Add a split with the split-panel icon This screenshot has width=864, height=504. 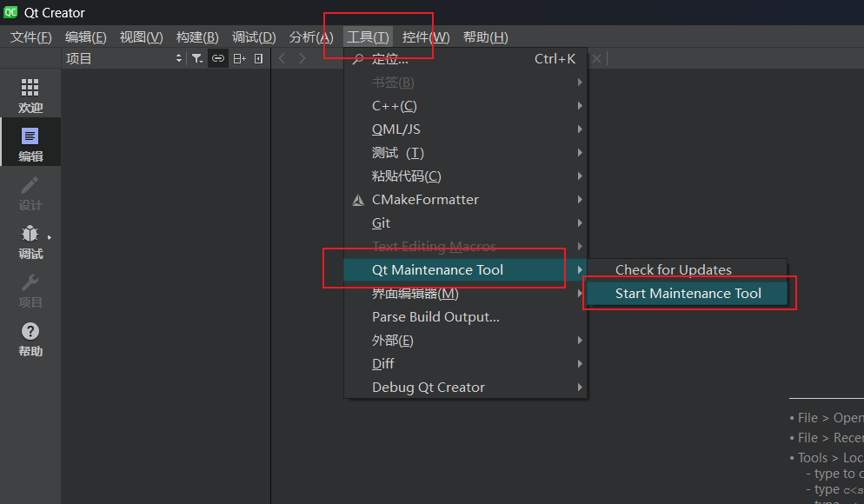coord(239,58)
